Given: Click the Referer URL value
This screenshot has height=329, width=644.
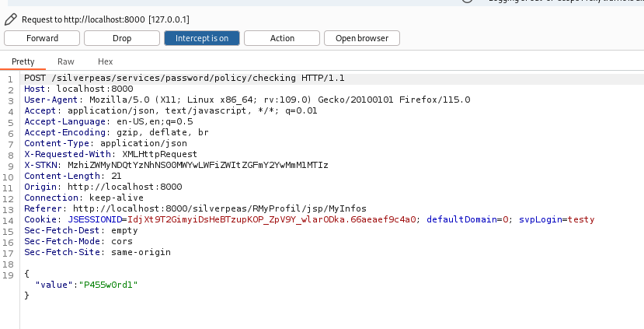Looking at the screenshot, I should [x=220, y=209].
